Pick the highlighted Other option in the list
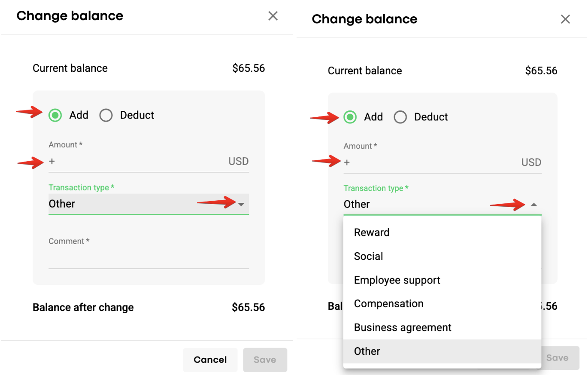The width and height of the screenshot is (588, 379). tap(367, 351)
